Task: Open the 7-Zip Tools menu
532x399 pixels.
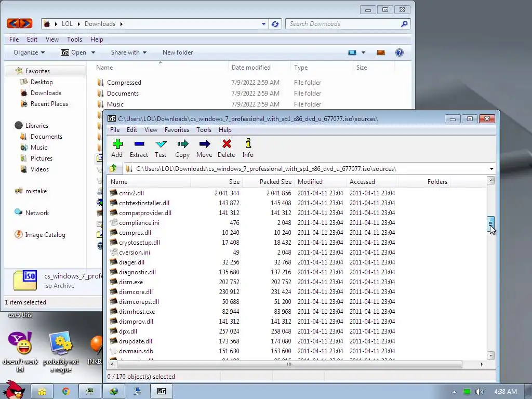Action: (204, 129)
